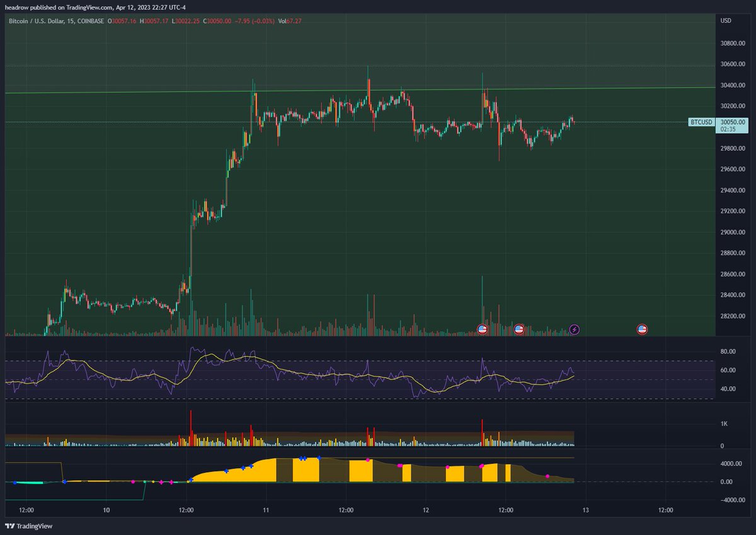
Task: Open the US flag event icon past the last candle
Action: tap(642, 329)
